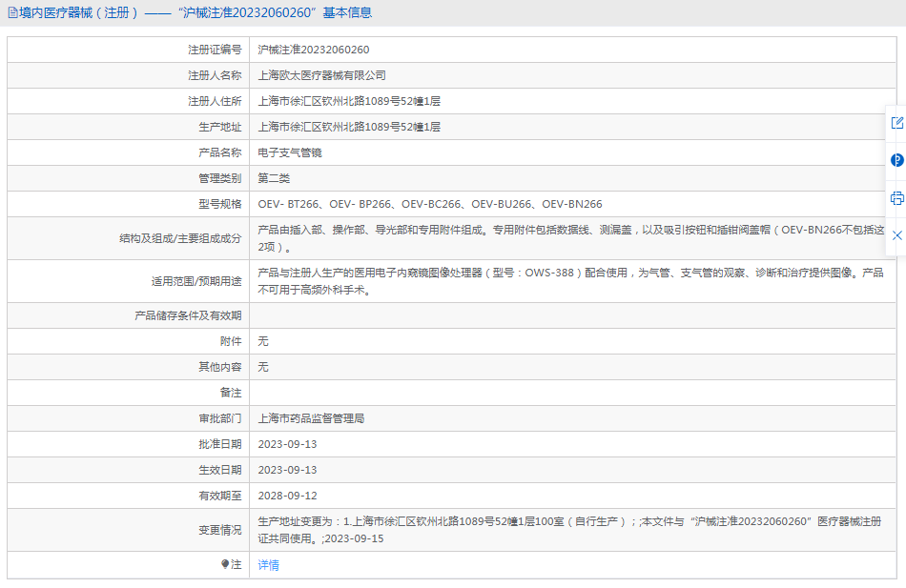The image size is (906, 588).
Task: Select approving authority 上海市药品监督管理局
Action: coord(311,418)
